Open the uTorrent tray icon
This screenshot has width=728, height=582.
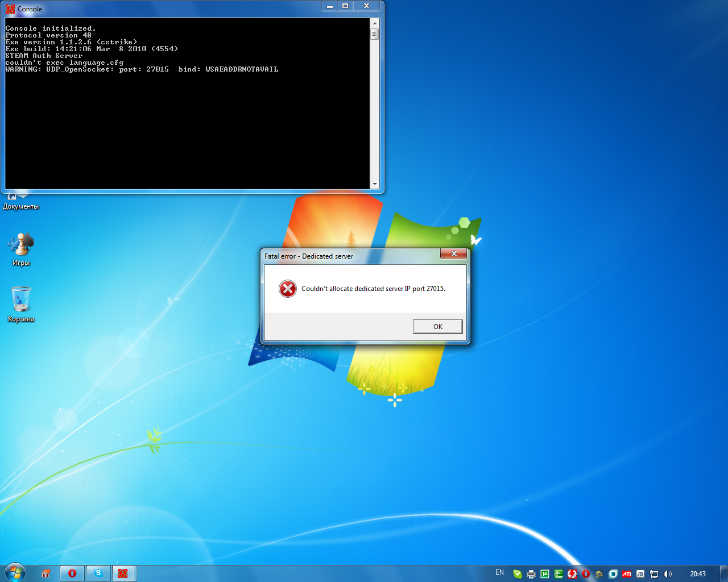(x=545, y=574)
